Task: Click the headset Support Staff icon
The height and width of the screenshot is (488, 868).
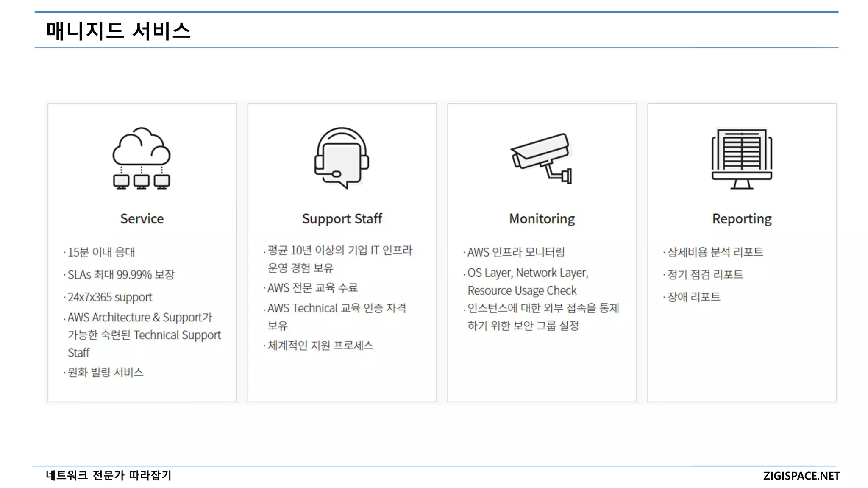Action: pyautogui.click(x=342, y=158)
